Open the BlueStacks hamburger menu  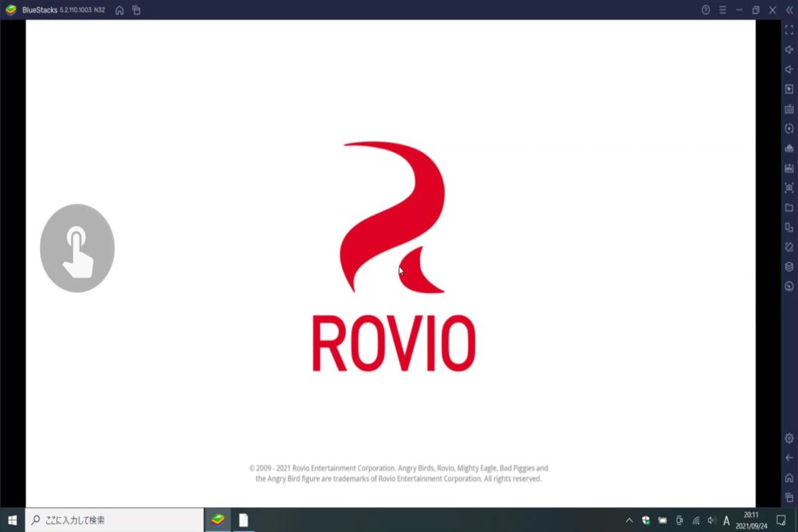click(x=722, y=10)
